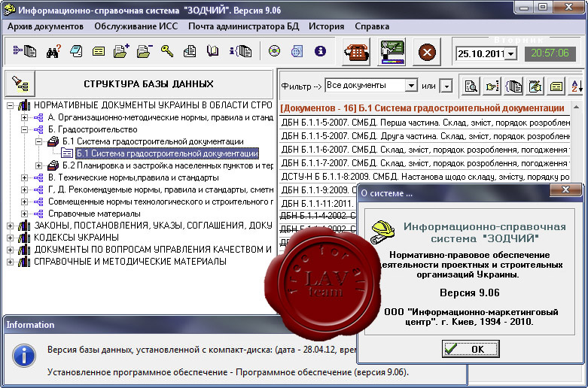This screenshot has width=588, height=388.
Task: Click the flashlight tree icon beside structure header
Action: pos(20,84)
